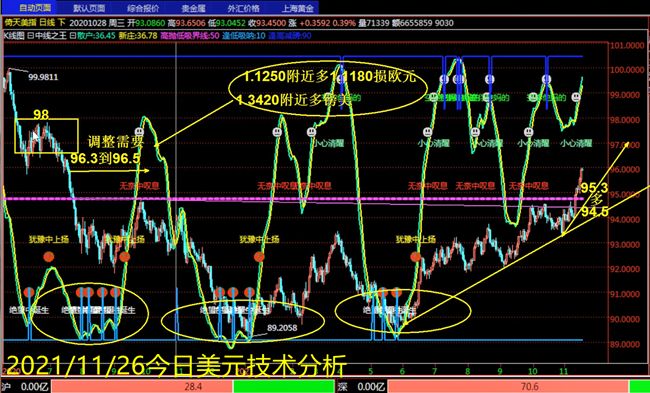The width and height of the screenshot is (650, 393).
Task: Click the volume 量71339
Action: [x=374, y=23]
